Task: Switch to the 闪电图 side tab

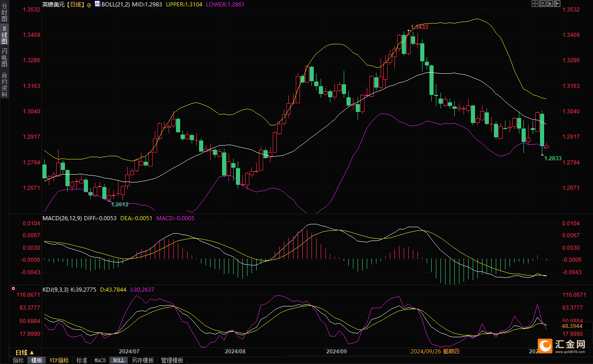Action: tap(4, 57)
